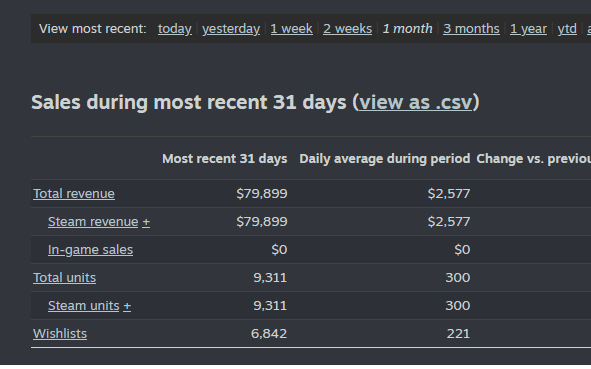Select Steam units value 9,311
This screenshot has height=369, width=591.
[x=270, y=306]
